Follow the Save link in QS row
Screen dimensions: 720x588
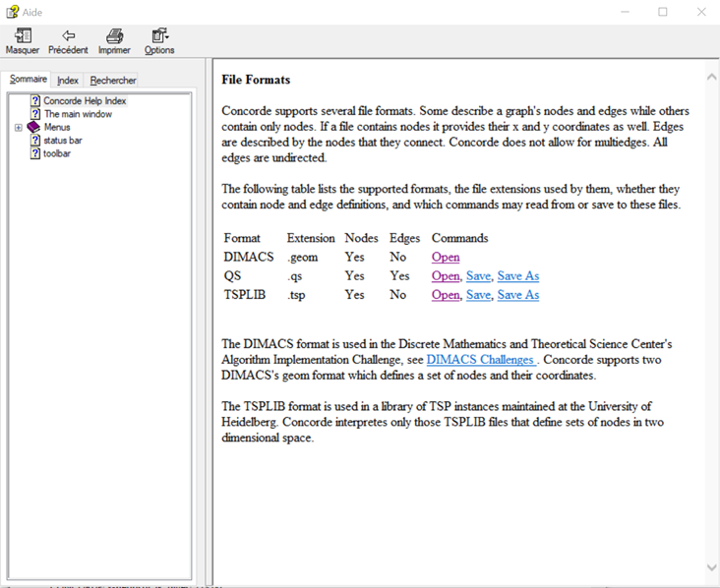478,276
